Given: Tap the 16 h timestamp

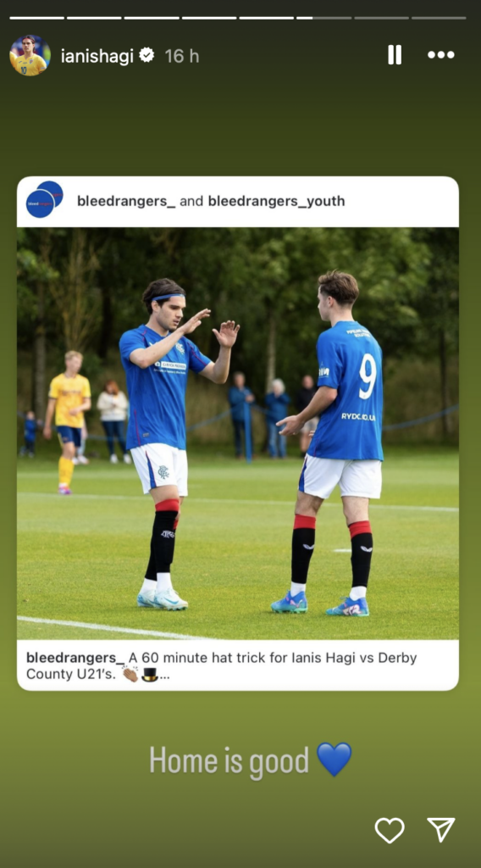Looking at the screenshot, I should (x=181, y=56).
